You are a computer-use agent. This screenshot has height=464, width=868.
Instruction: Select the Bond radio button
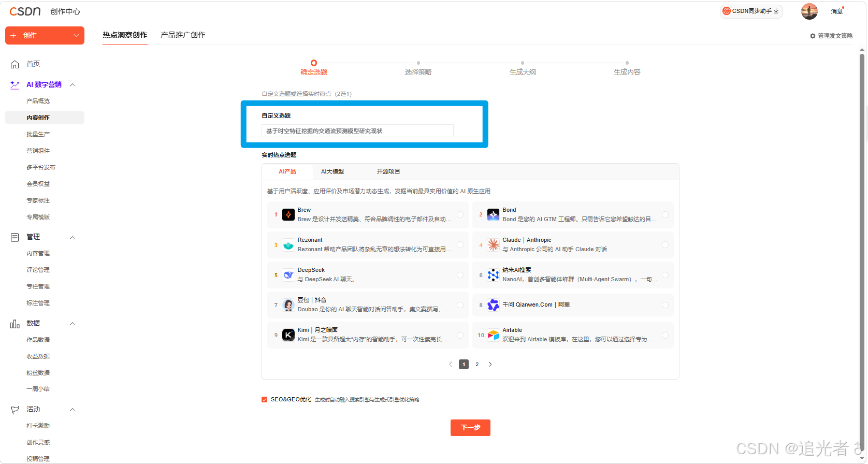[x=665, y=214]
